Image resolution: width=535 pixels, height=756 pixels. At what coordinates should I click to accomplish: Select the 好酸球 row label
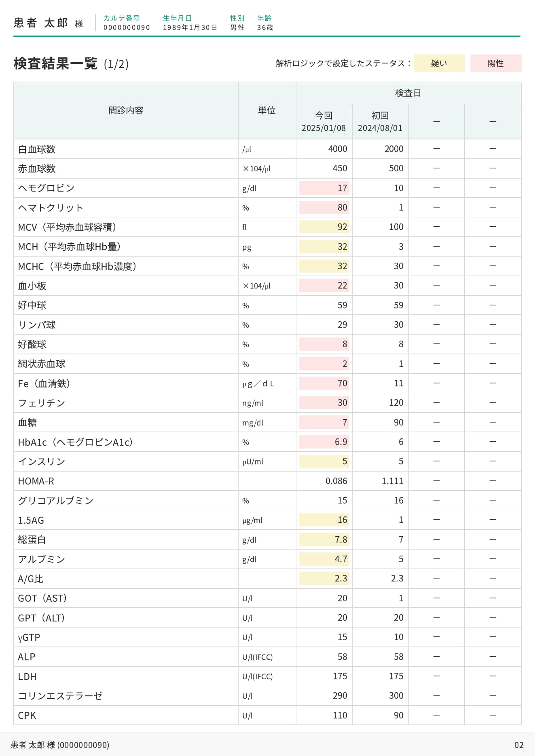pyautogui.click(x=32, y=344)
